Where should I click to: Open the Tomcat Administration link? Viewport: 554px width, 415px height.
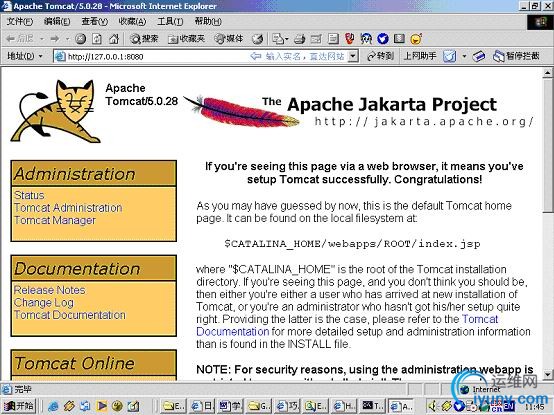pos(68,208)
